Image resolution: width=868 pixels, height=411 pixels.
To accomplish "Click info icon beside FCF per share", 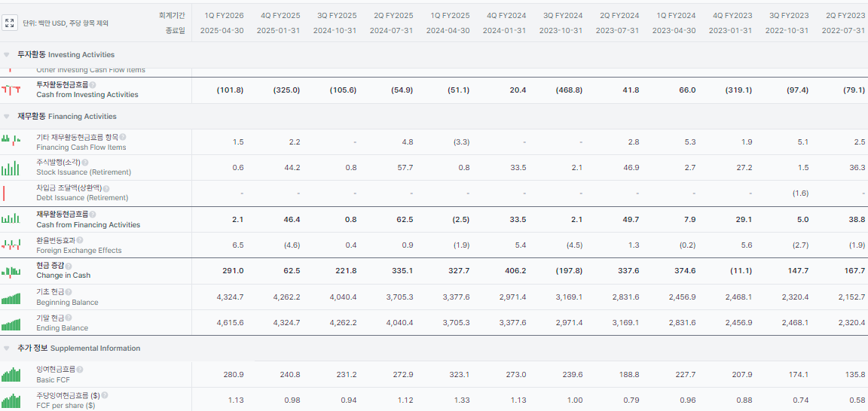I will tap(105, 395).
